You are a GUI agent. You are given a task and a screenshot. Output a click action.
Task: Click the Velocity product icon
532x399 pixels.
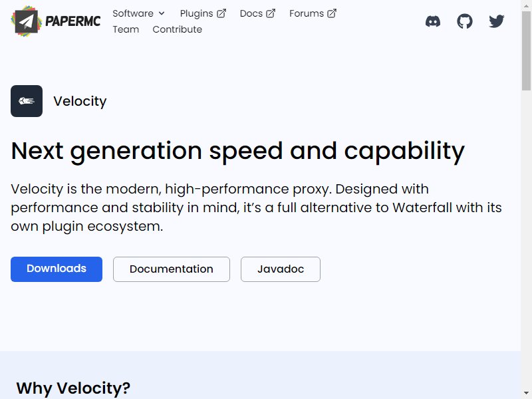click(x=27, y=101)
